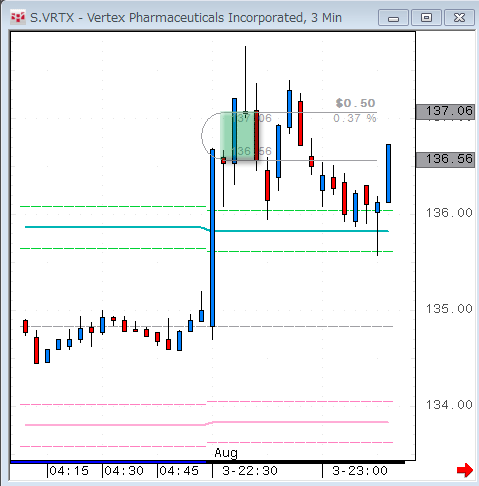Click the Aug month label
Screen dimensions: 479x486
(226, 453)
